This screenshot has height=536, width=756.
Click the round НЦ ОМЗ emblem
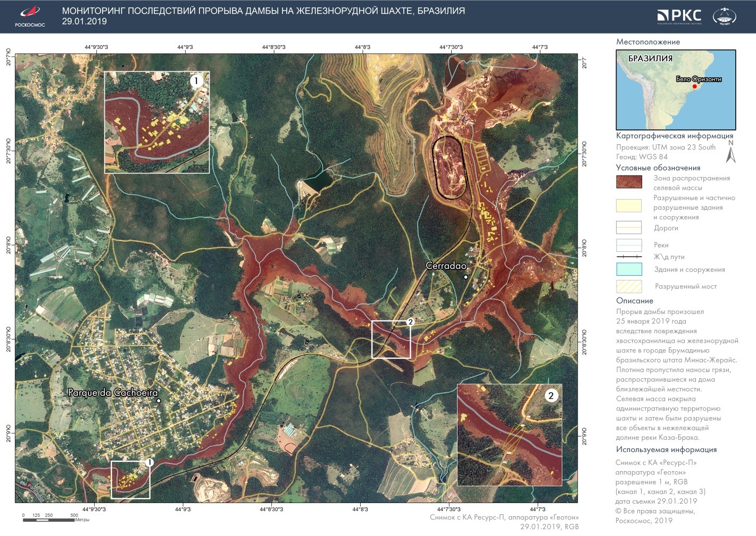[724, 16]
